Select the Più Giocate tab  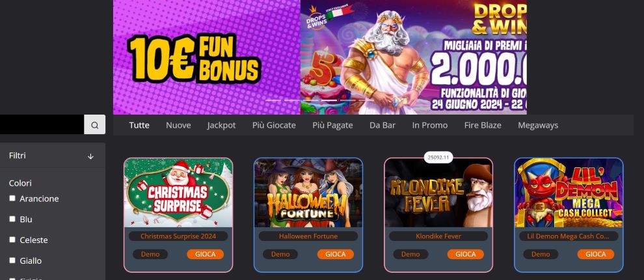(x=274, y=125)
